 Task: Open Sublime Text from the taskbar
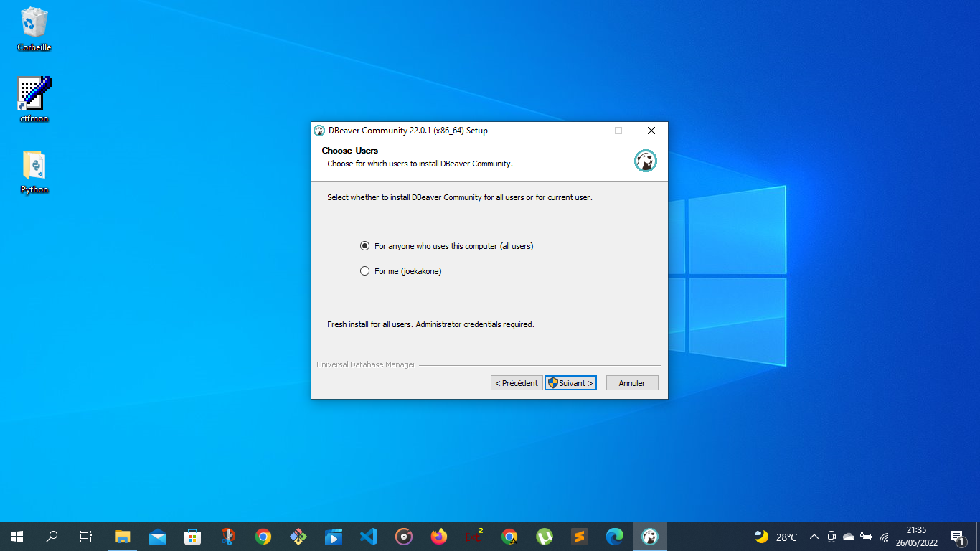click(580, 537)
